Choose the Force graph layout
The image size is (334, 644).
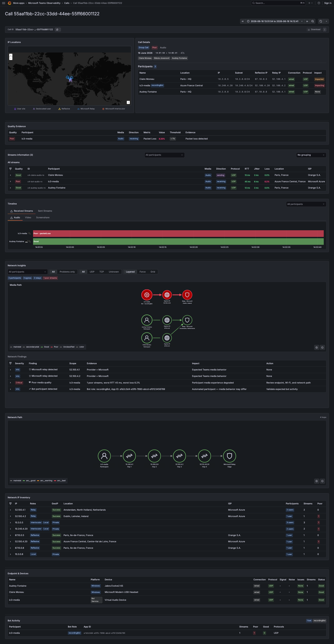[x=142, y=272]
